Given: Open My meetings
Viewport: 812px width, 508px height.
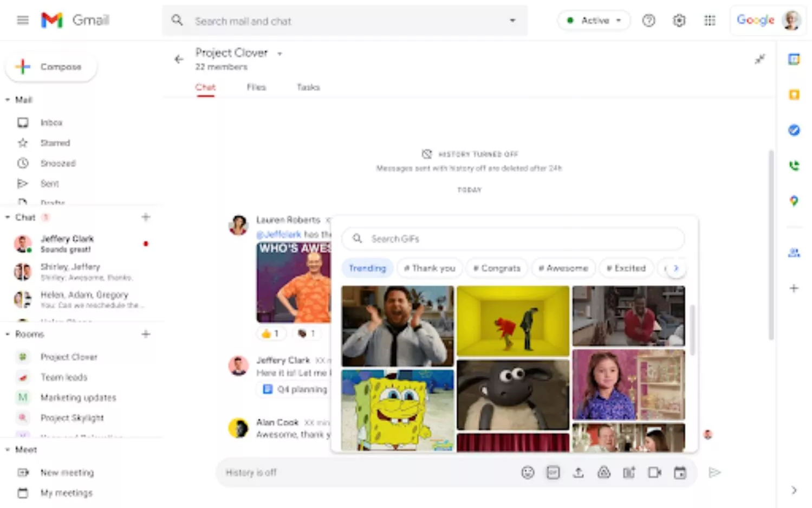Looking at the screenshot, I should click(66, 493).
